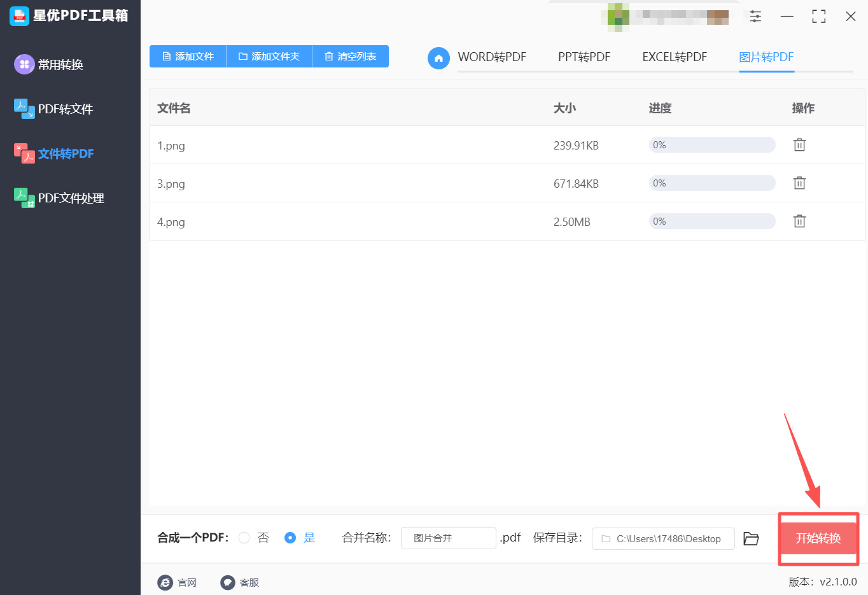Select the 否 radio button for merging
Image resolution: width=868 pixels, height=595 pixels.
tap(244, 538)
